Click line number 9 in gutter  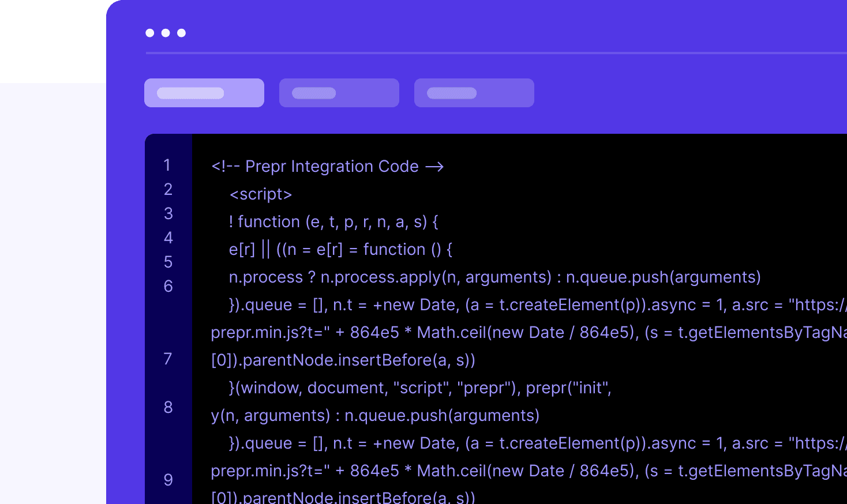(x=168, y=480)
